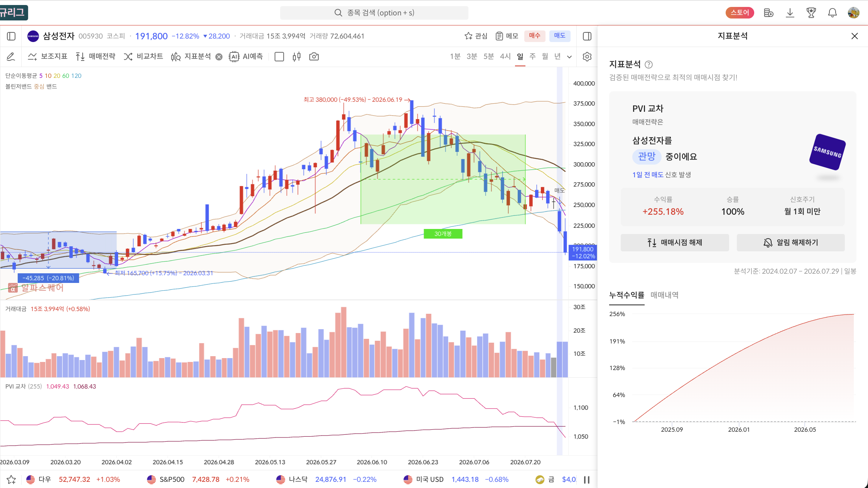Click the 볼린저밴드 legend label
The width and height of the screenshot is (868, 488).
pos(19,86)
